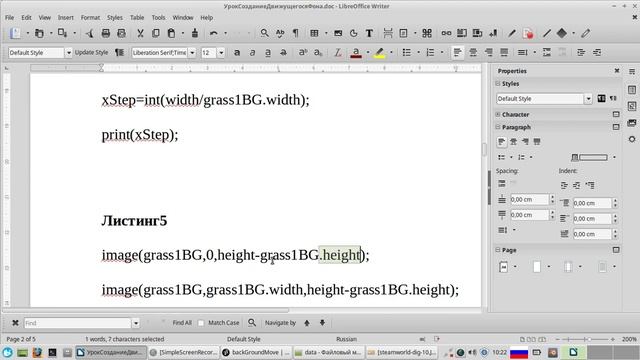The image size is (640, 360).
Task: Open the Edit menu
Action: (x=26, y=18)
